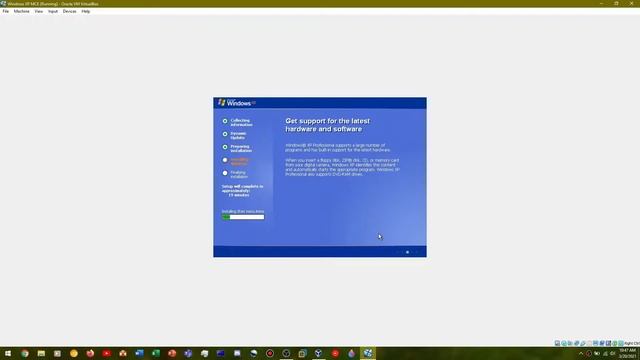Click the optical drive icon in VirtualBox status bar
640x360 pixels.
tap(564, 343)
